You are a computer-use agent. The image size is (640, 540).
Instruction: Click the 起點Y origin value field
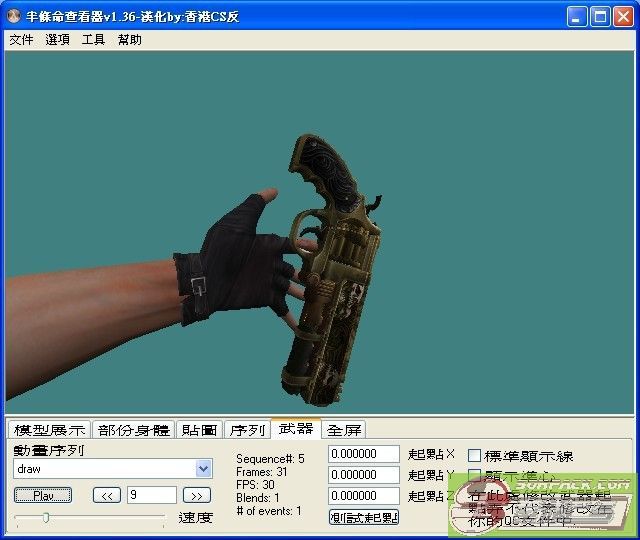point(363,475)
